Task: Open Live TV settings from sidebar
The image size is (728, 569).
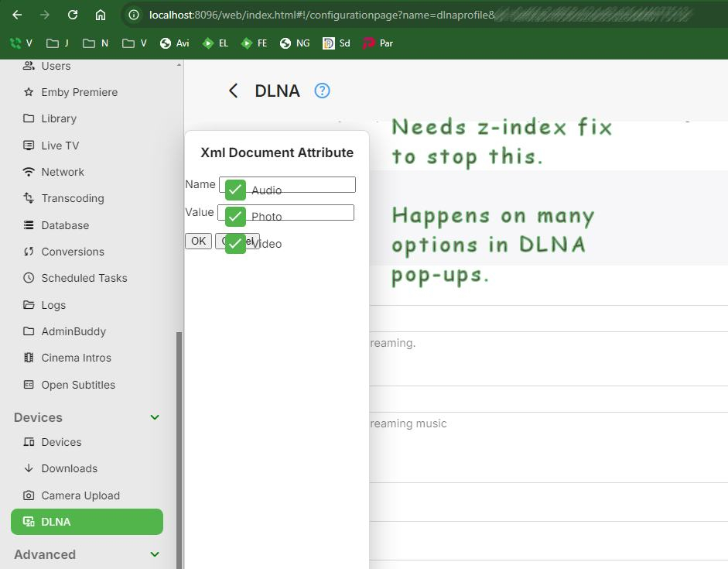Action: point(61,145)
